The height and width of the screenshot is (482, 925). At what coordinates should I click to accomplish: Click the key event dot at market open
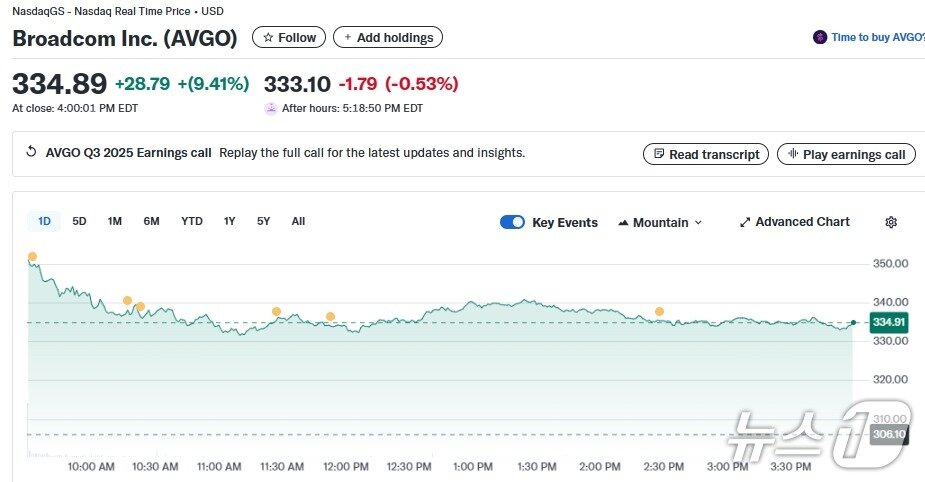pos(32,257)
